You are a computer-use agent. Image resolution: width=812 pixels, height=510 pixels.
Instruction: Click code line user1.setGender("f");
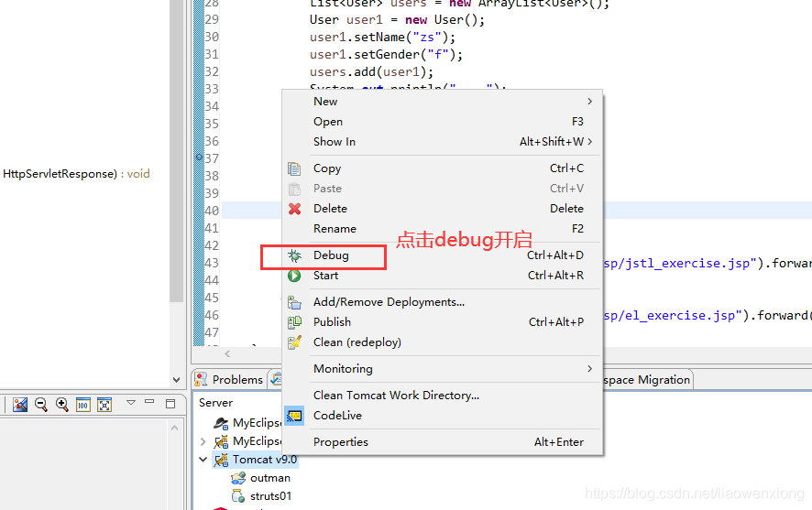(386, 55)
